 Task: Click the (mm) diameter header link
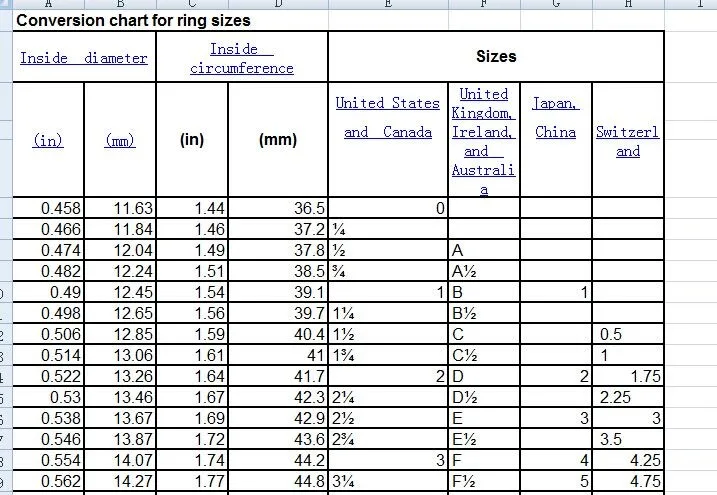[120, 140]
